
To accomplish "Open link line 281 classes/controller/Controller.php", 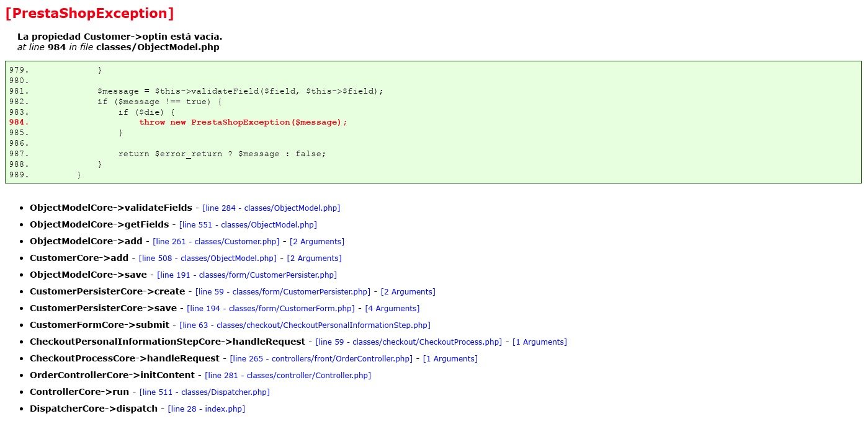I will (288, 376).
